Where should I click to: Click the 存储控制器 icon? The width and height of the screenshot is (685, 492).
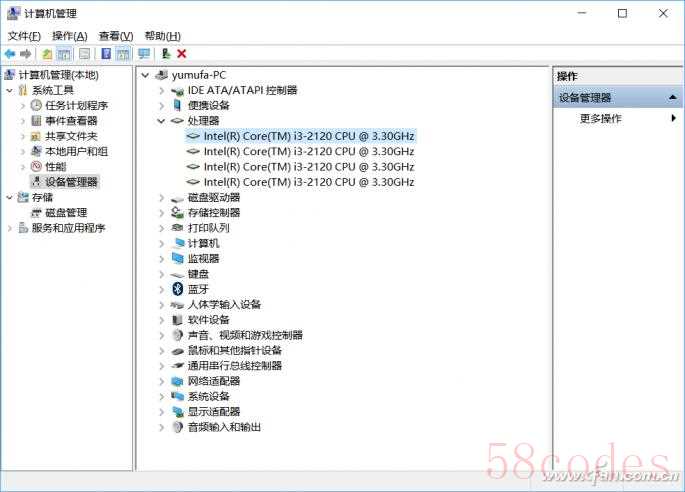177,212
